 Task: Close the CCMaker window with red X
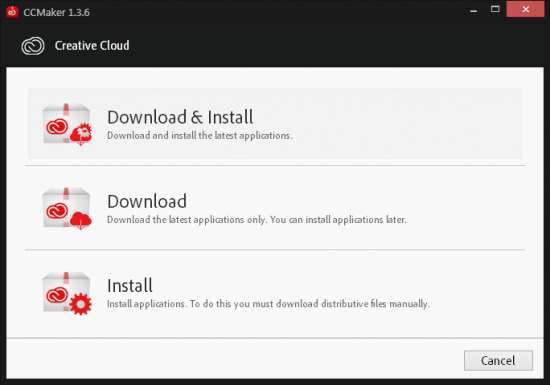(x=525, y=9)
